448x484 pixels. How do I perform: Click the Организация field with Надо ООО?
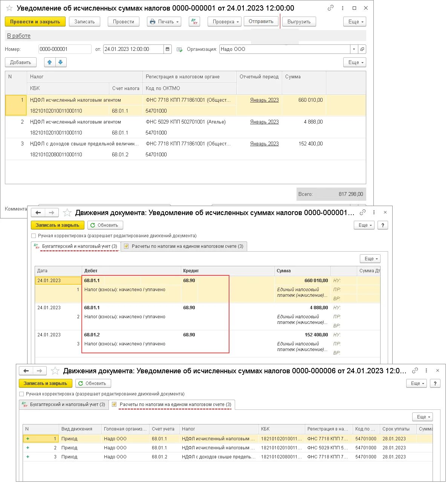[285, 49]
